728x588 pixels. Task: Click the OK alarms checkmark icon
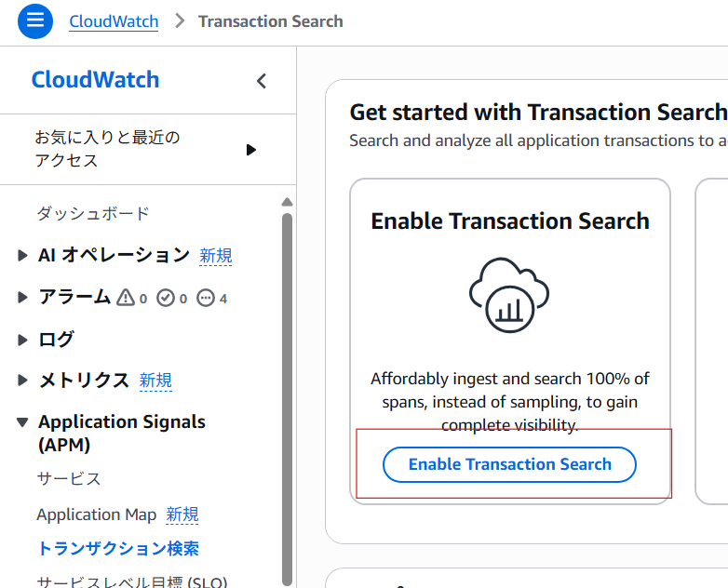167,298
